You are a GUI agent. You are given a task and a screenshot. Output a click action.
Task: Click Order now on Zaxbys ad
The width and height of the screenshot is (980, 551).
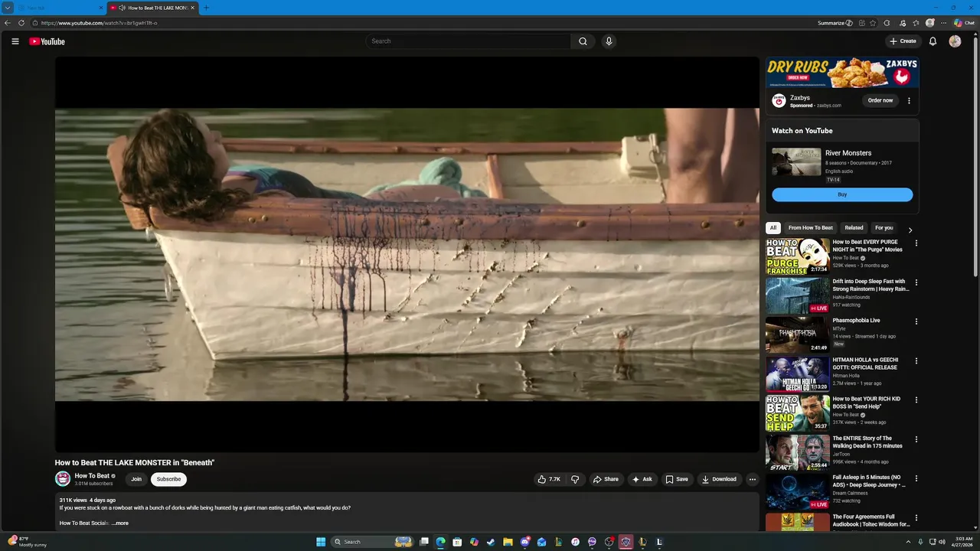click(x=880, y=100)
